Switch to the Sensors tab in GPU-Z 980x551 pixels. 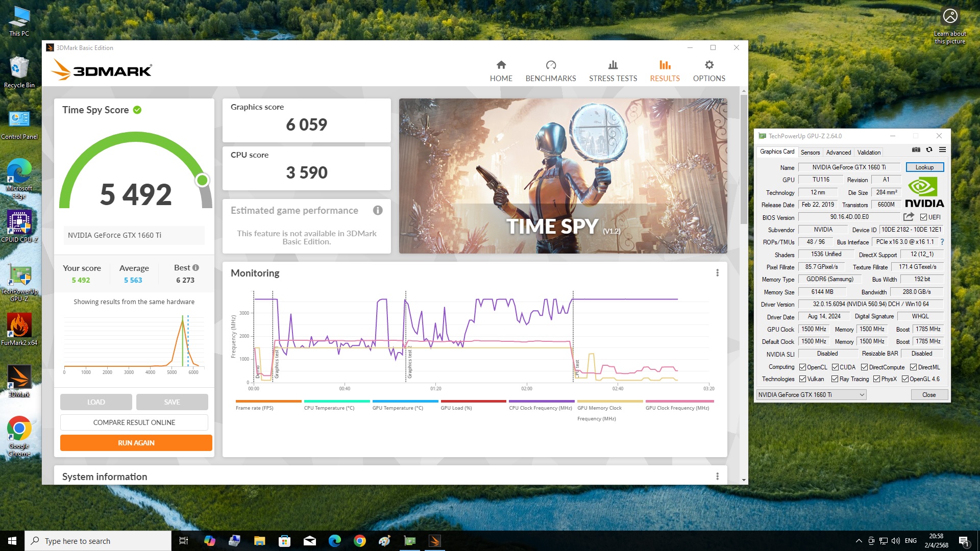point(810,152)
